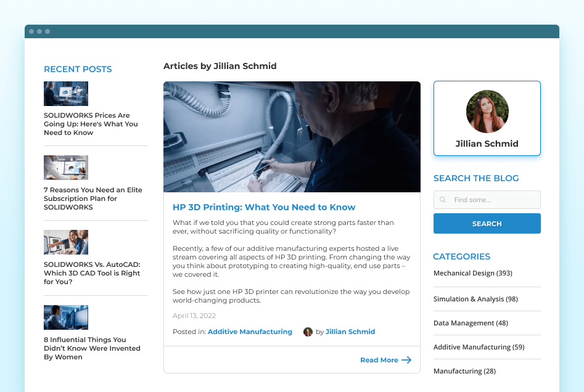Click the blue SEARCH button
Viewport: 584px width, 392px height.
pyautogui.click(x=487, y=224)
